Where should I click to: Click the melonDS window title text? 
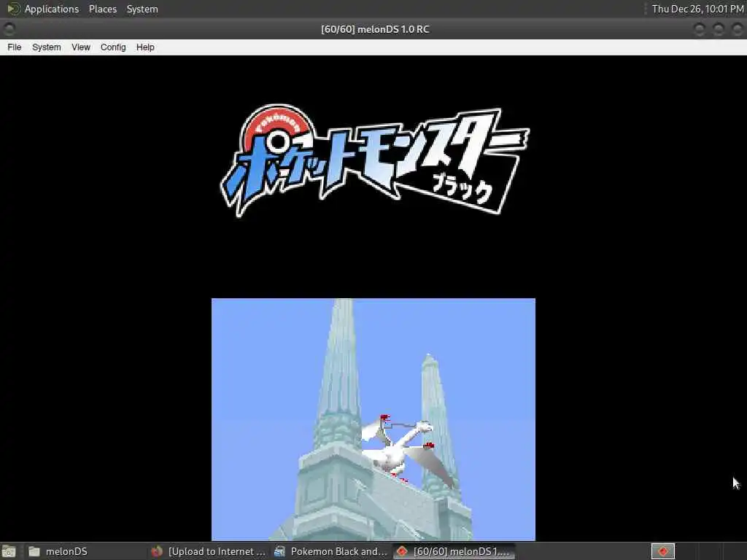(x=375, y=29)
